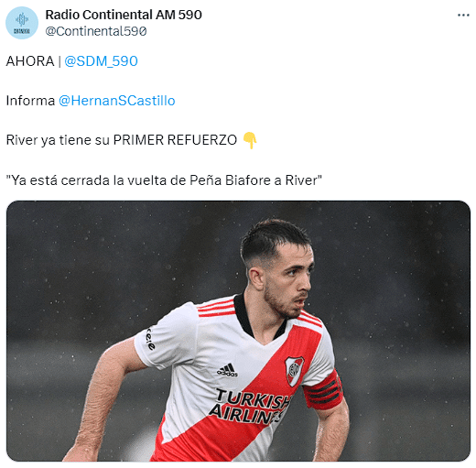Click the adidas logo on the shirt
Image resolution: width=476 pixels, height=468 pixels.
tap(227, 370)
